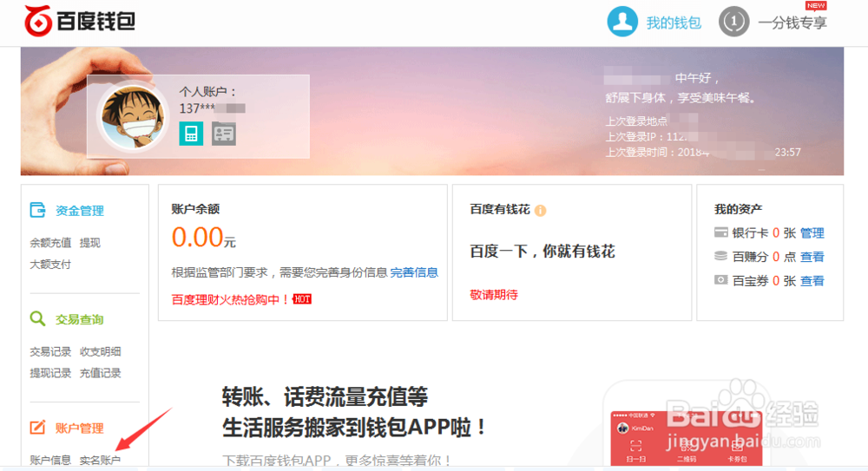
Task: Click the 百度有钱花 info icon
Action: coord(540,210)
